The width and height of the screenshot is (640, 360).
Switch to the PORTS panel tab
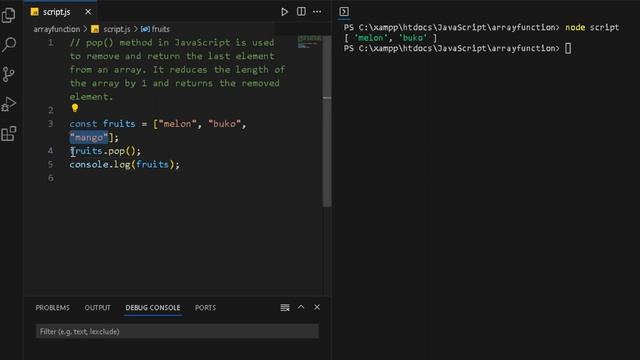pyautogui.click(x=205, y=308)
